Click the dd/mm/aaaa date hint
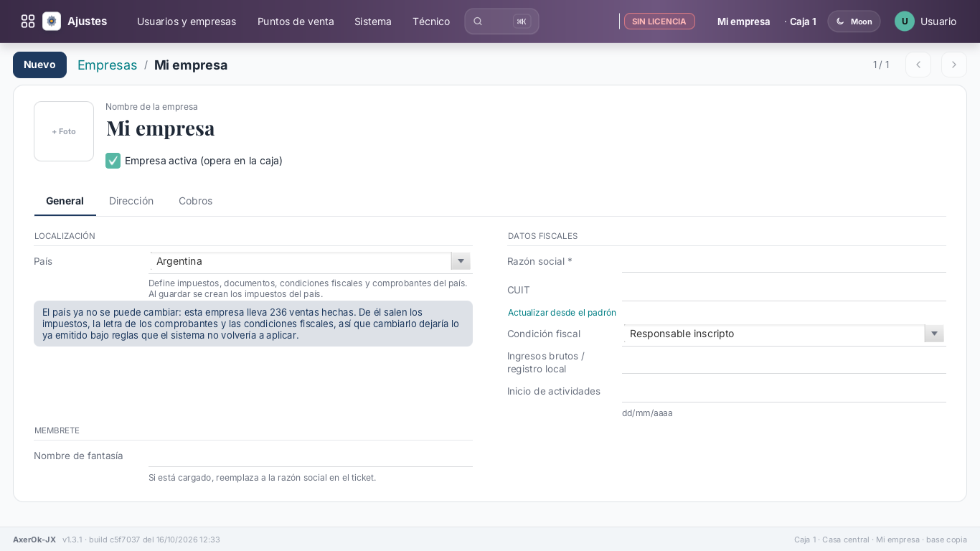 [647, 413]
